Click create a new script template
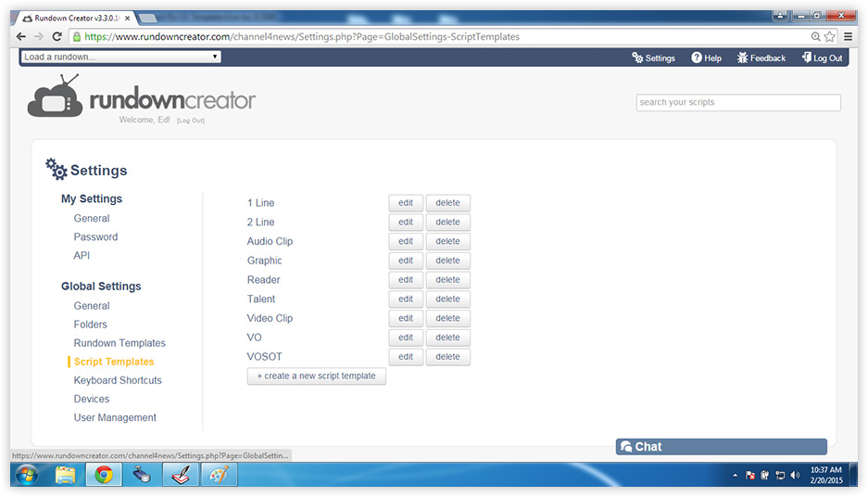868x497 pixels. [316, 376]
